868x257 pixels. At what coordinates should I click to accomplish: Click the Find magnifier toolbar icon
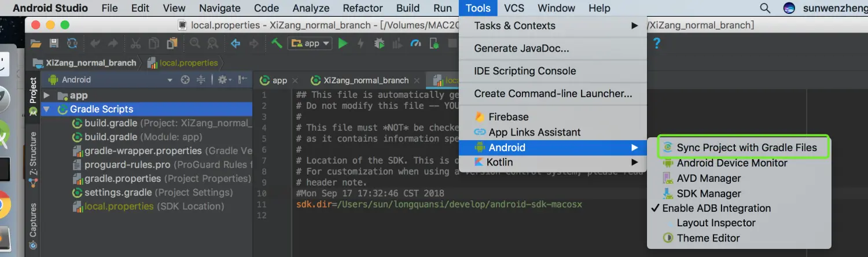click(195, 43)
